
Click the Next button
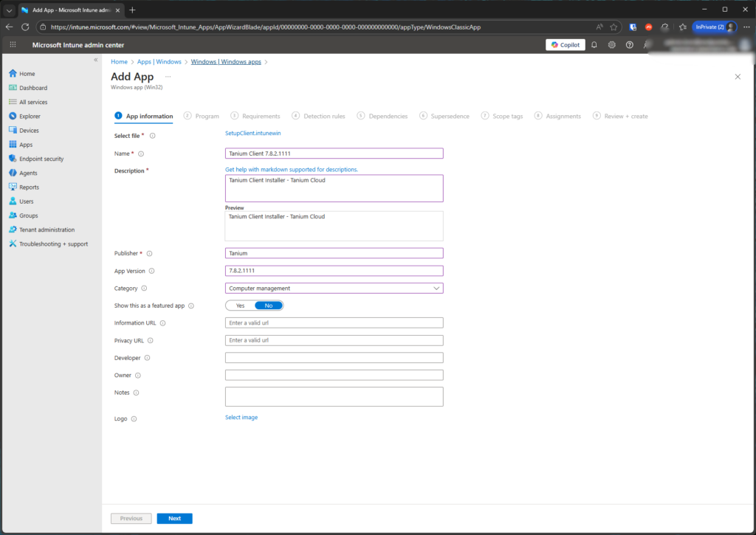click(x=174, y=519)
